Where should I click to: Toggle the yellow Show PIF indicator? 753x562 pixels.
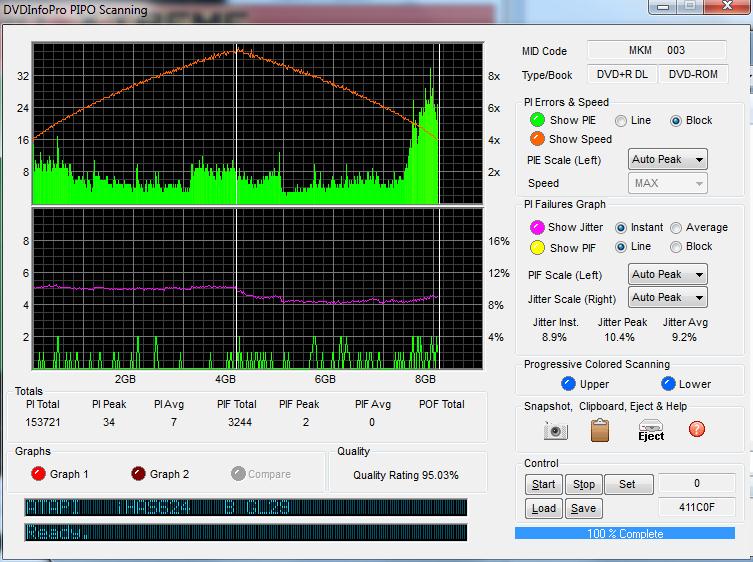[537, 247]
